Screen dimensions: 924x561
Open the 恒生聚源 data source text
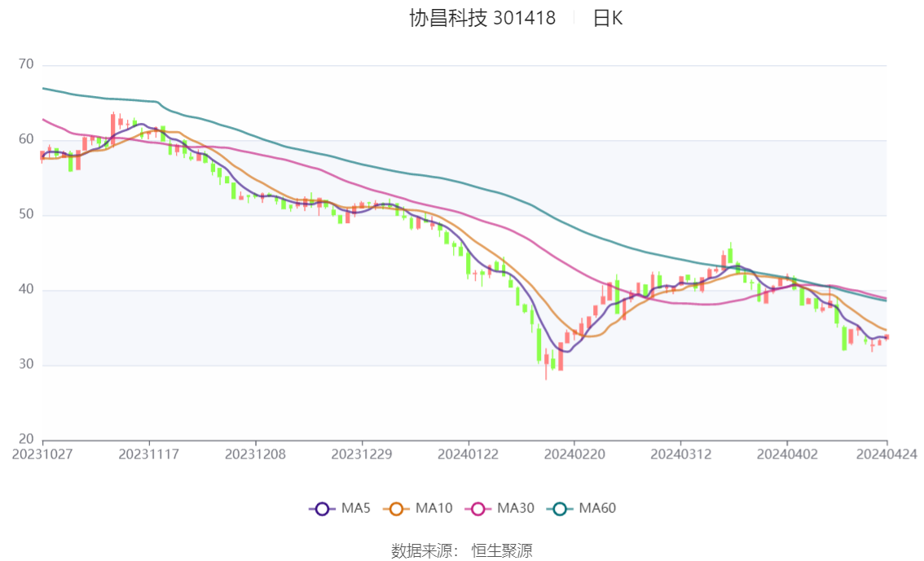502,551
